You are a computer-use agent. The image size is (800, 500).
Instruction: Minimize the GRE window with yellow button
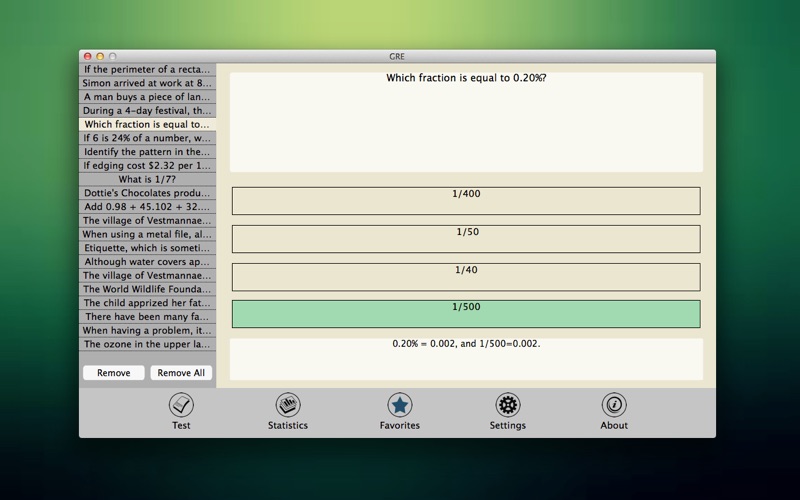pos(100,56)
